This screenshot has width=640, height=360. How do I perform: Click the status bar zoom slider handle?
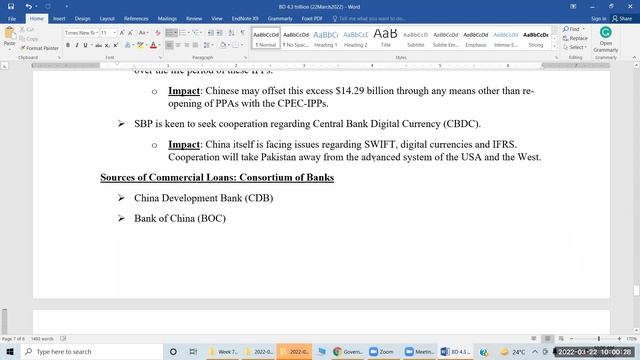pos(599,339)
